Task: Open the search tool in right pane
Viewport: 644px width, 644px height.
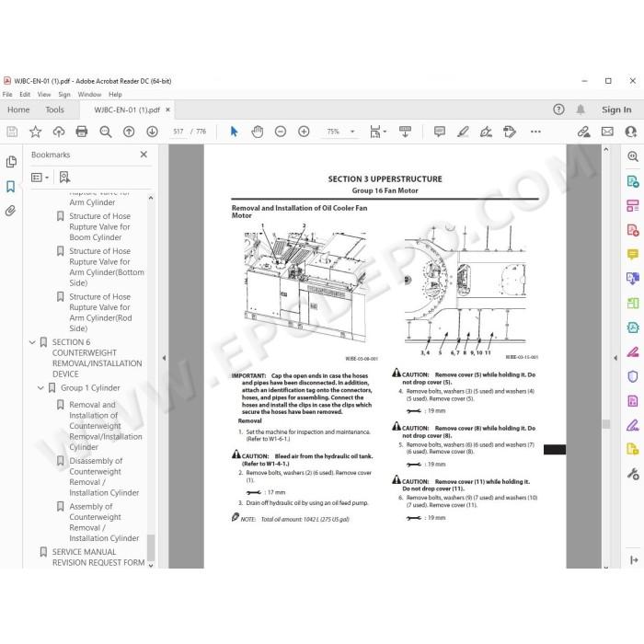Action: point(633,156)
